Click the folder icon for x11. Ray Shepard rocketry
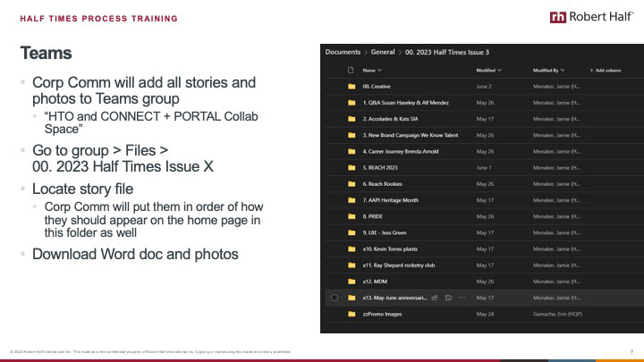The image size is (644, 362). coord(352,265)
